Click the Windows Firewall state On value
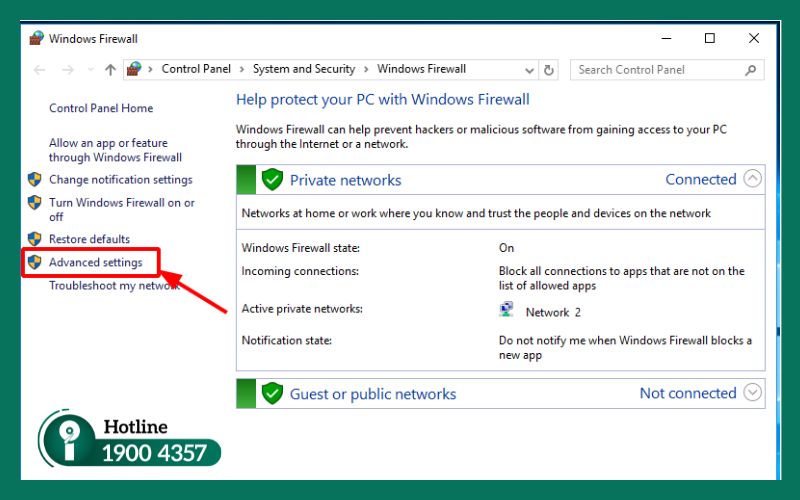 pos(506,248)
